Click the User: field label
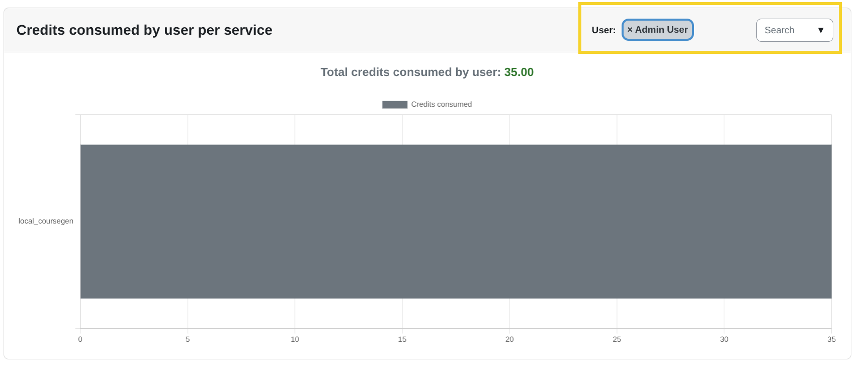868x371 pixels. 603,30
